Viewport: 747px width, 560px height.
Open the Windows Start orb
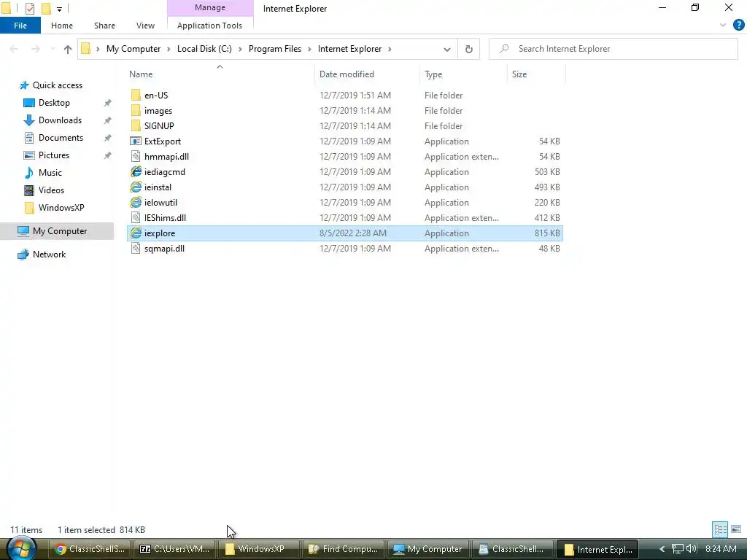22,548
